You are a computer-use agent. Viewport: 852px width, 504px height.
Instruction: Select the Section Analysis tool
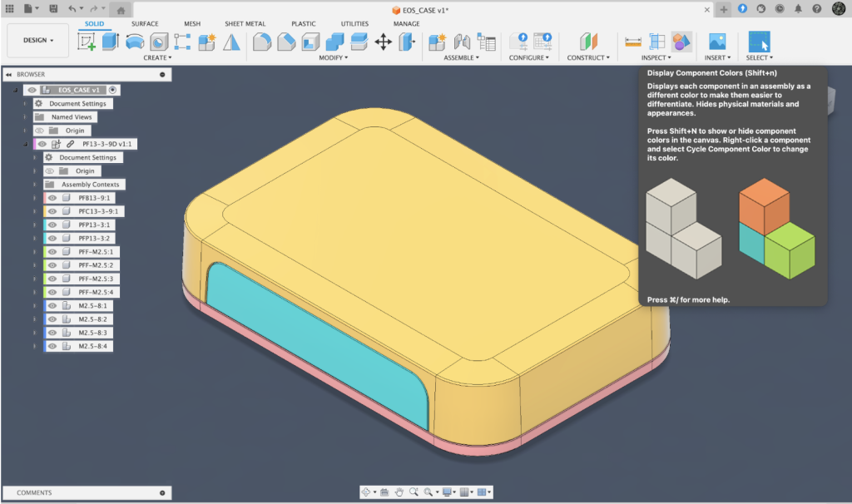[x=657, y=42]
